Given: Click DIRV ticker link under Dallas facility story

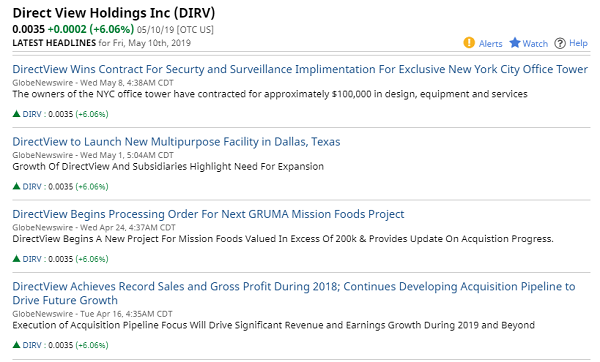Looking at the screenshot, I should point(32,187).
